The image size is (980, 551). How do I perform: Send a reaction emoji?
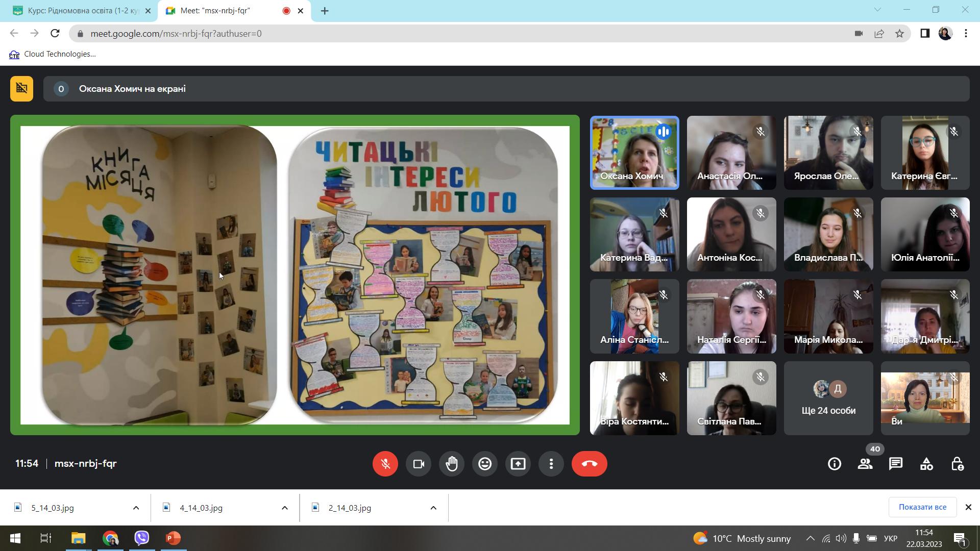(485, 464)
